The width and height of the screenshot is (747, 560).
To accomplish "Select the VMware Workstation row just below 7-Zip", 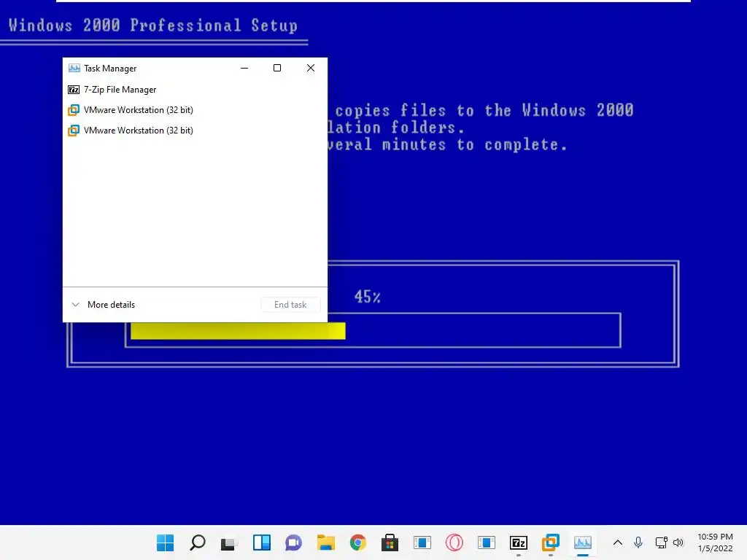I will tap(195, 110).
